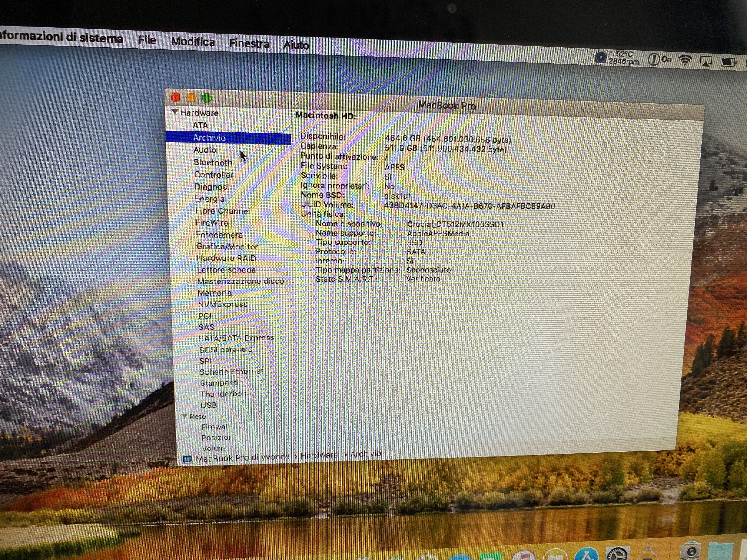Click Hardware in the bottom path bar
Screen dimensions: 747x560
(x=319, y=455)
